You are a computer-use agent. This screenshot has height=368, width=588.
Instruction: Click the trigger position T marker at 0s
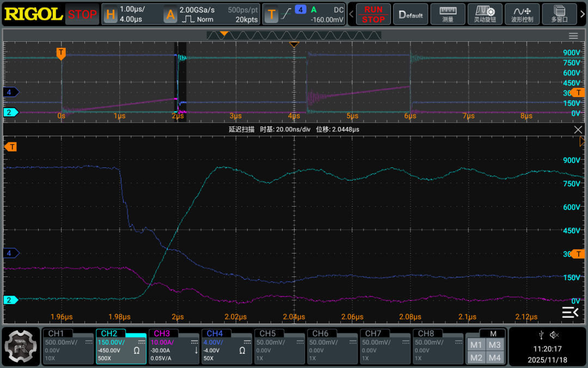(61, 53)
